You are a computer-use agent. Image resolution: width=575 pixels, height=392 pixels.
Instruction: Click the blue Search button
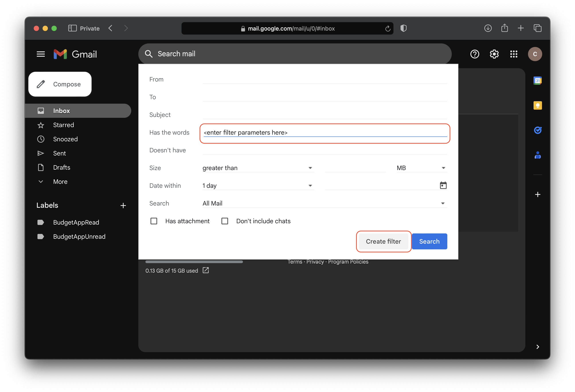coord(429,241)
